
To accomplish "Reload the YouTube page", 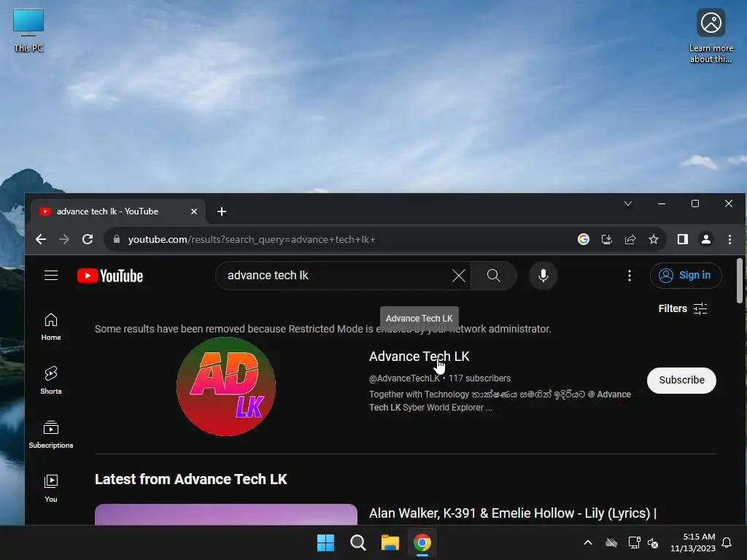I will [88, 239].
